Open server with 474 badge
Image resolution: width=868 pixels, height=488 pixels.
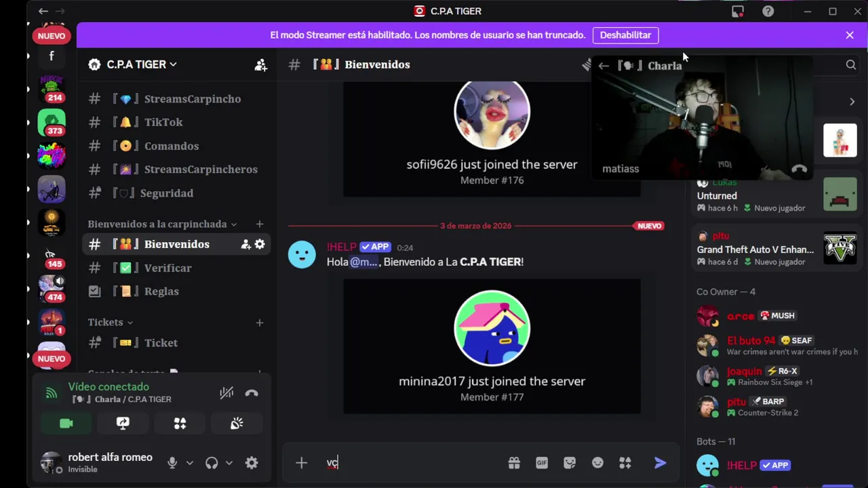coord(52,289)
